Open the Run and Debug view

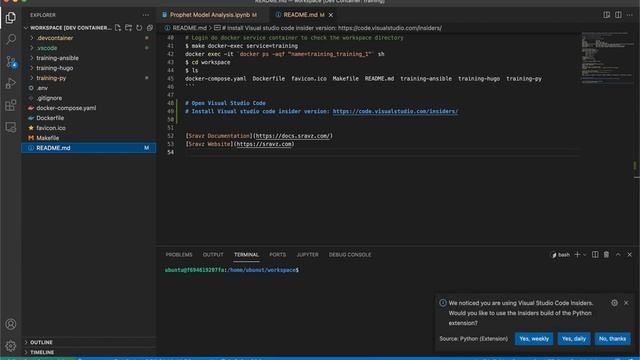11,83
